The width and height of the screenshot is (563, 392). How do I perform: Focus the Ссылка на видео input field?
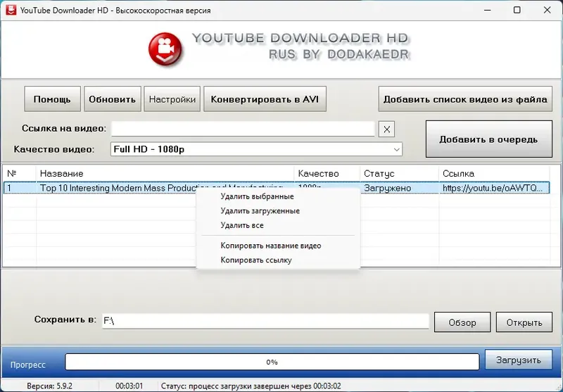pyautogui.click(x=243, y=129)
